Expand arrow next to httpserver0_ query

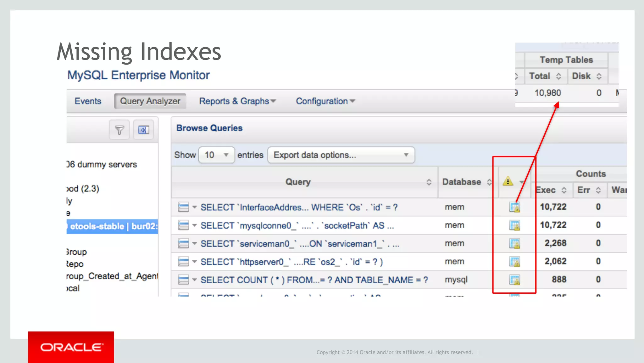pyautogui.click(x=194, y=262)
